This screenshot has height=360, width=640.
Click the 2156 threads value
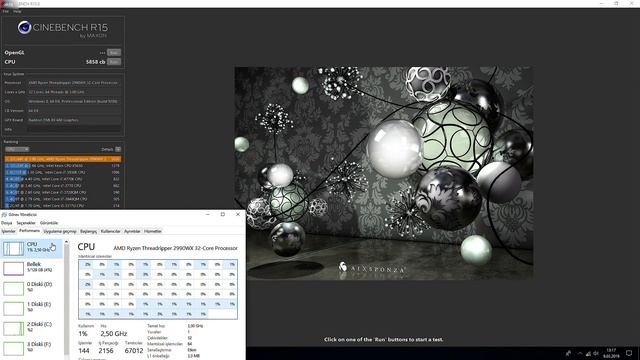tap(106, 351)
